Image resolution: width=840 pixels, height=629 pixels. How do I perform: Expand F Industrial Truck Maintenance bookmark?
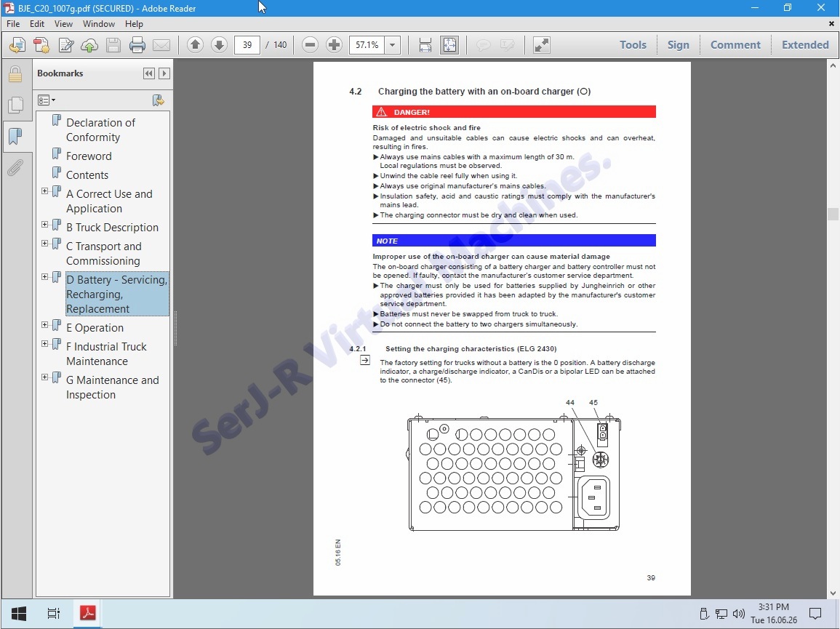point(44,343)
